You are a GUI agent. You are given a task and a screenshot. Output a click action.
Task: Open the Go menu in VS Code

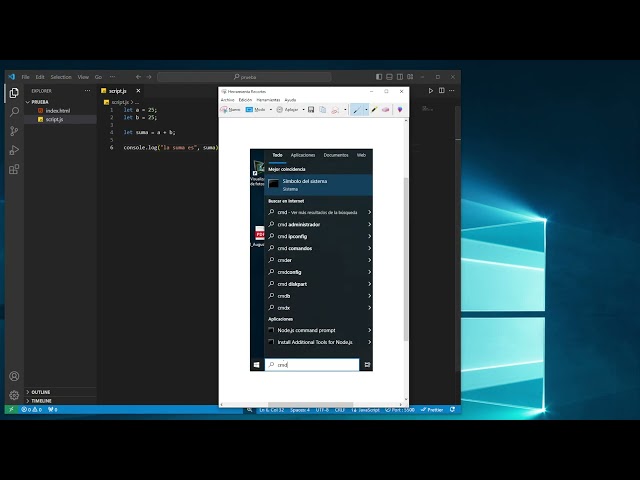tap(98, 77)
